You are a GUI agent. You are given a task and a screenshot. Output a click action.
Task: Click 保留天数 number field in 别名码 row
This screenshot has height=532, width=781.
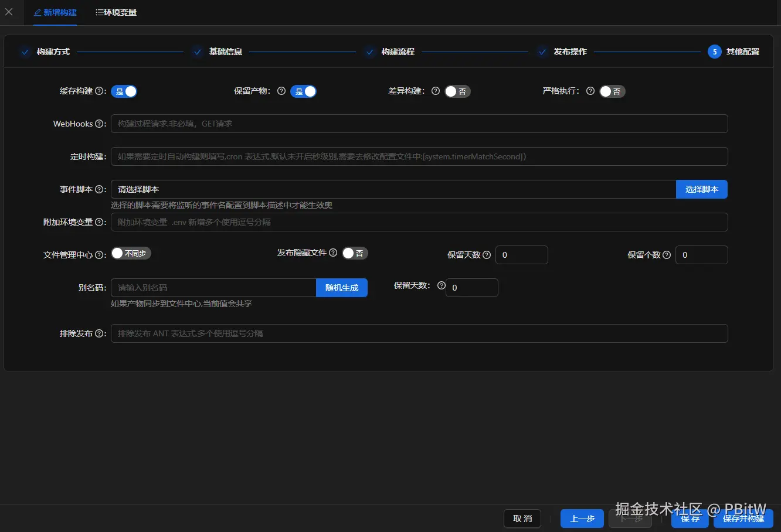point(472,288)
